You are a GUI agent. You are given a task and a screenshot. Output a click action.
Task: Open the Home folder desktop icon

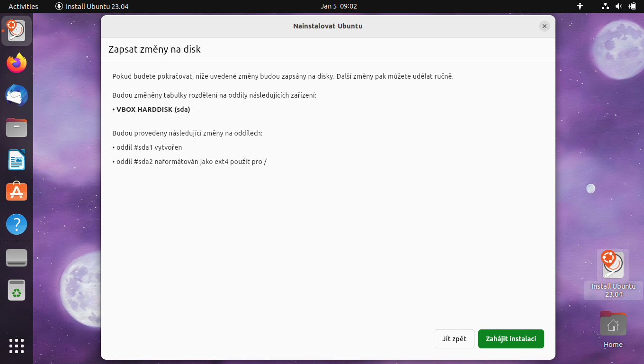click(x=613, y=330)
